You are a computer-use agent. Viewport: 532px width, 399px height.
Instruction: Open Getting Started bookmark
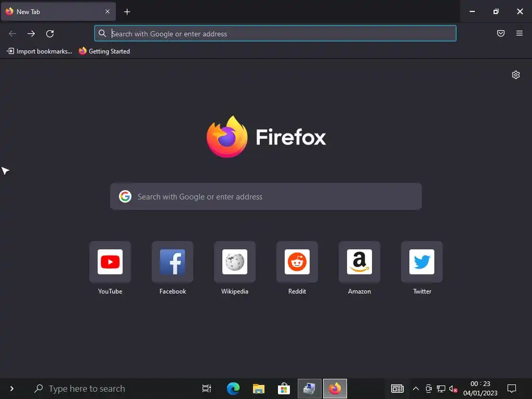point(104,51)
